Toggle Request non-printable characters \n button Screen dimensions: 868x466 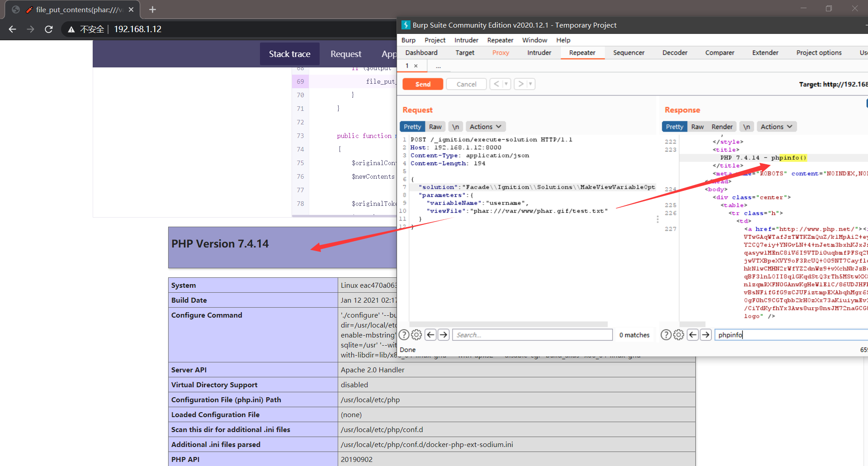click(x=456, y=127)
